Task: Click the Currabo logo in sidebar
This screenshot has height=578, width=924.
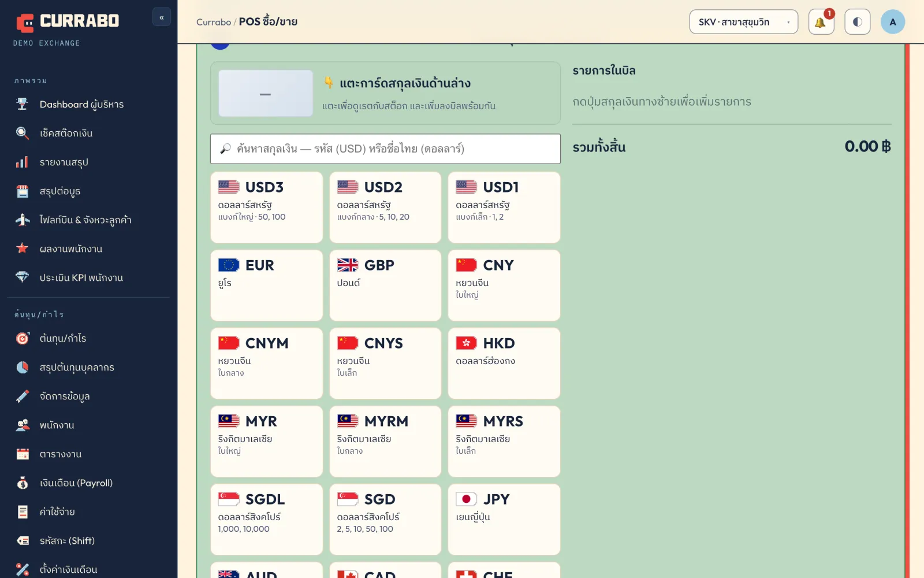Action: [x=67, y=22]
